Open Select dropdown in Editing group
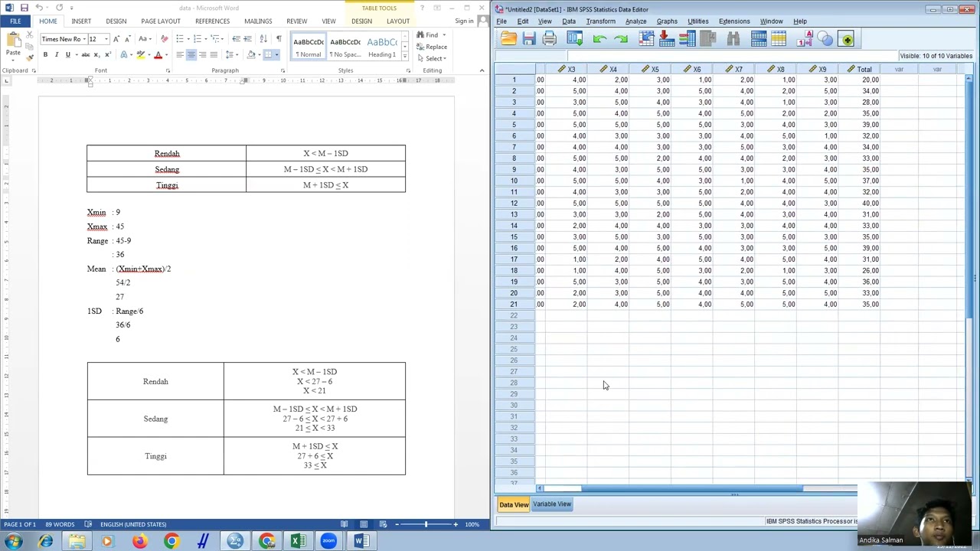 433,58
